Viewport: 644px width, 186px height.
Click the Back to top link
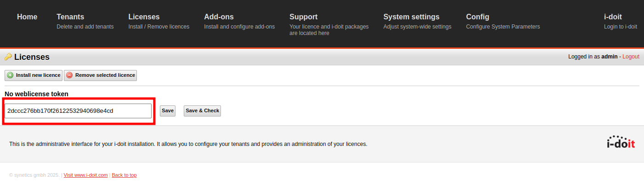click(124, 175)
